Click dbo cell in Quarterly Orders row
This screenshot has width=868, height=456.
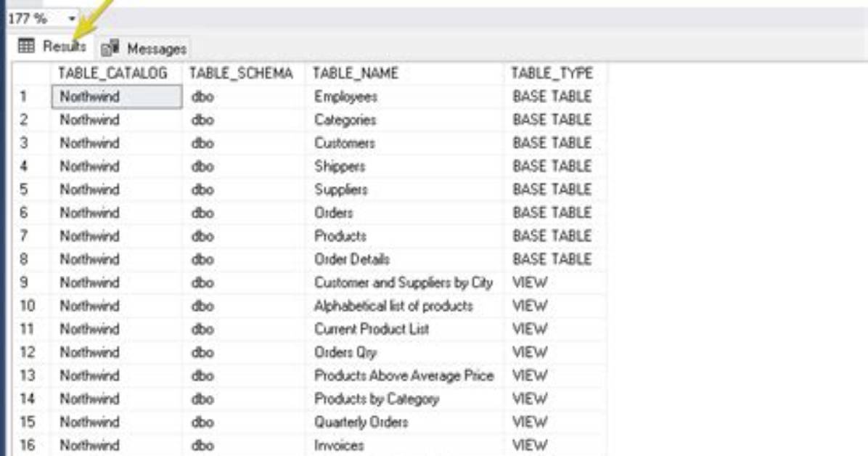244,422
